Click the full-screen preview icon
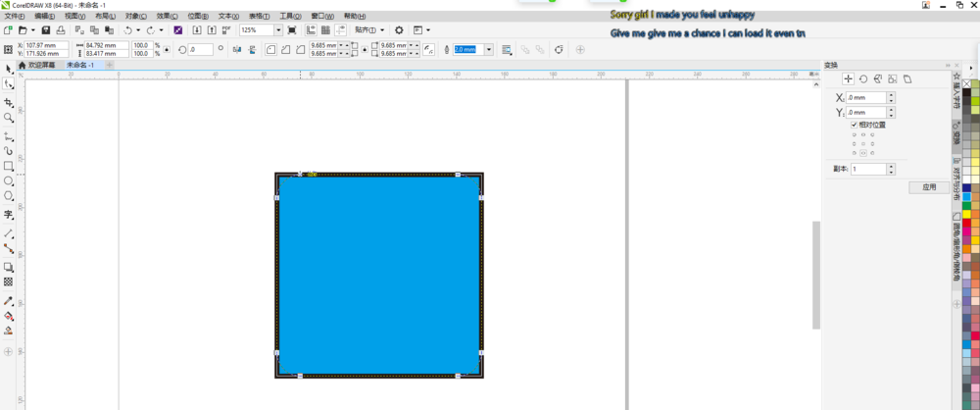Image resolution: width=980 pixels, height=410 pixels. click(x=292, y=30)
